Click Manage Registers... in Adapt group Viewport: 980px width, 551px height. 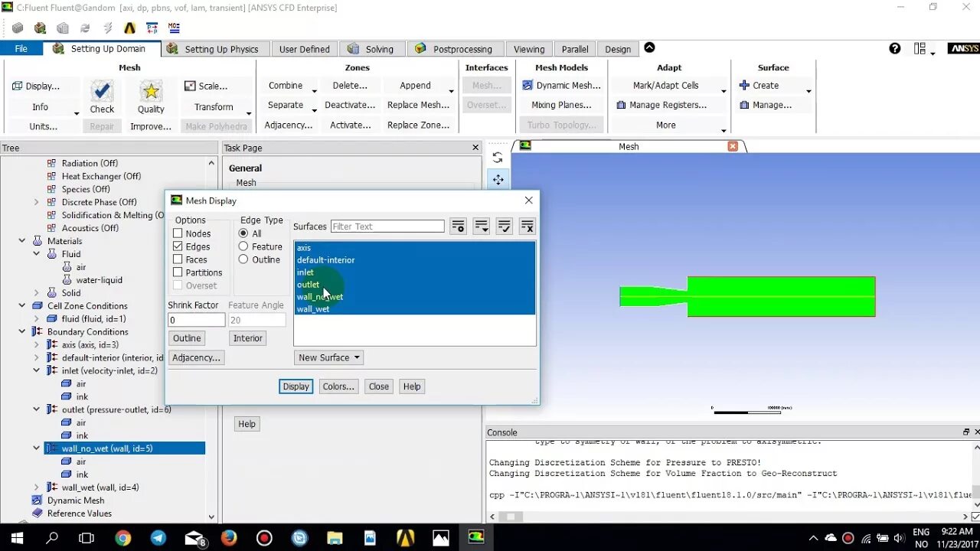point(661,105)
